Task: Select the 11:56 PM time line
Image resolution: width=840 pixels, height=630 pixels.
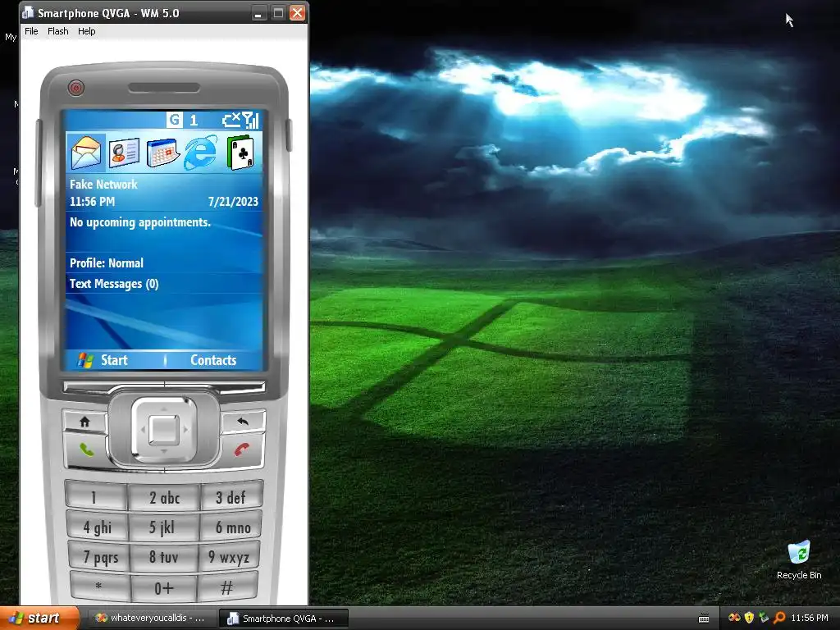Action: [x=92, y=202]
